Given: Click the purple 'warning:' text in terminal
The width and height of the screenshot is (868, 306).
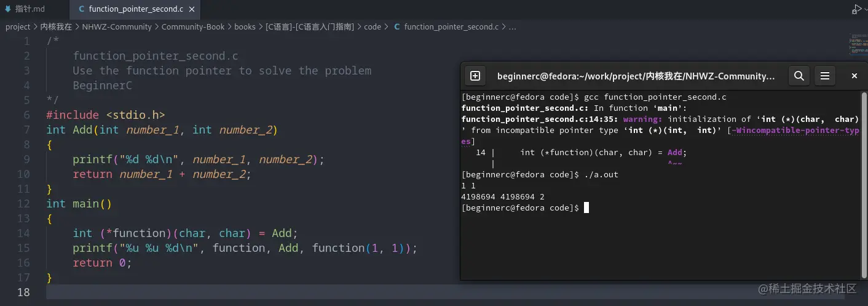Looking at the screenshot, I should (x=643, y=119).
